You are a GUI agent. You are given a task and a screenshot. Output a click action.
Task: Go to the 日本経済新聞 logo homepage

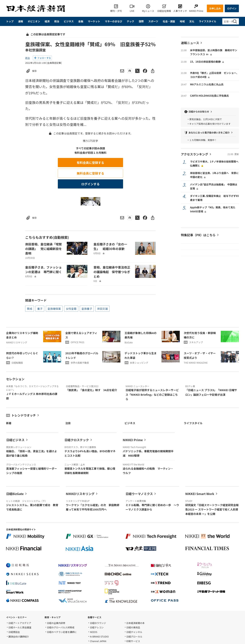tap(36, 8)
